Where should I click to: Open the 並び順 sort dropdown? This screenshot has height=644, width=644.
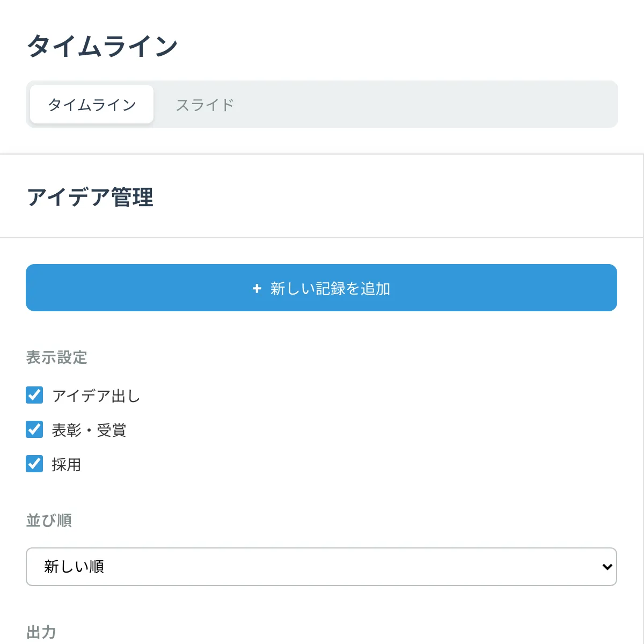tap(321, 567)
